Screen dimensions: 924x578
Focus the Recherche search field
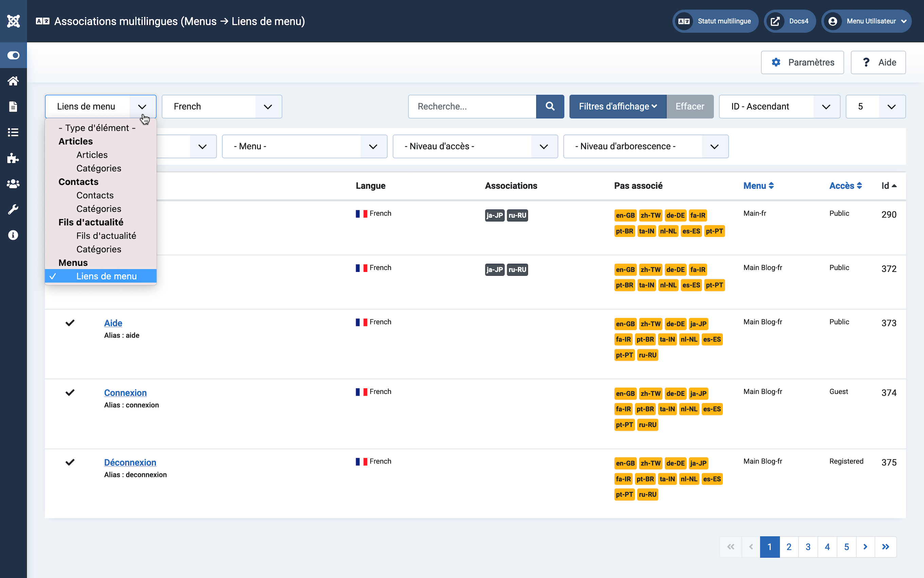(x=472, y=106)
